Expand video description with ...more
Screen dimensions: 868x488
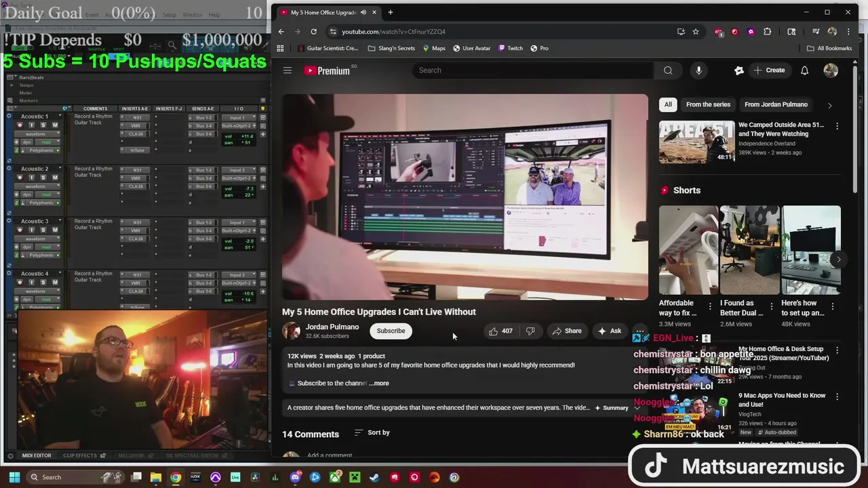click(x=379, y=383)
